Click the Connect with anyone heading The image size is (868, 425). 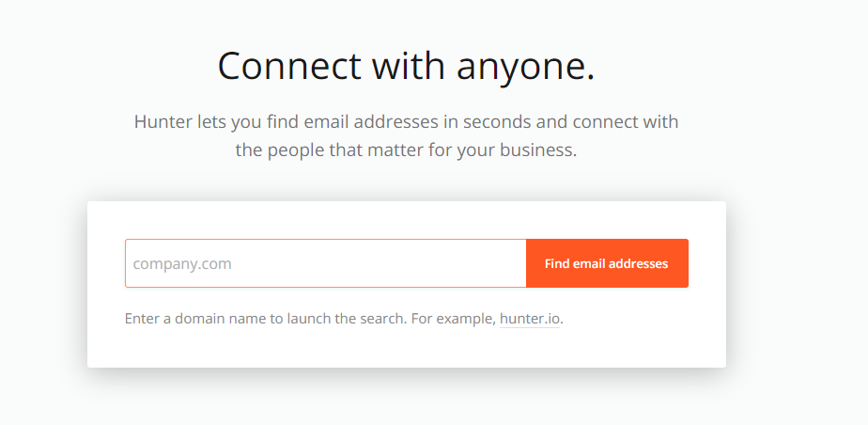[x=407, y=67]
